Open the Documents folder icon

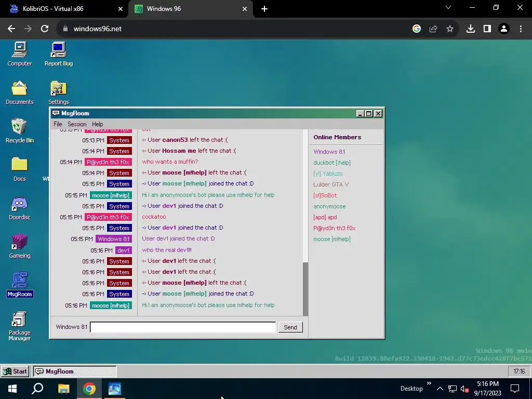tap(19, 92)
